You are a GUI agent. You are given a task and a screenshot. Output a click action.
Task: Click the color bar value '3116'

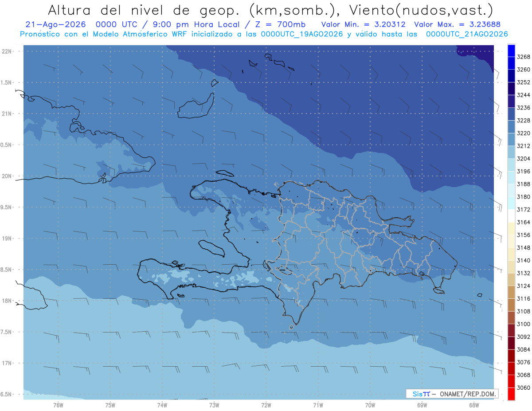click(524, 299)
